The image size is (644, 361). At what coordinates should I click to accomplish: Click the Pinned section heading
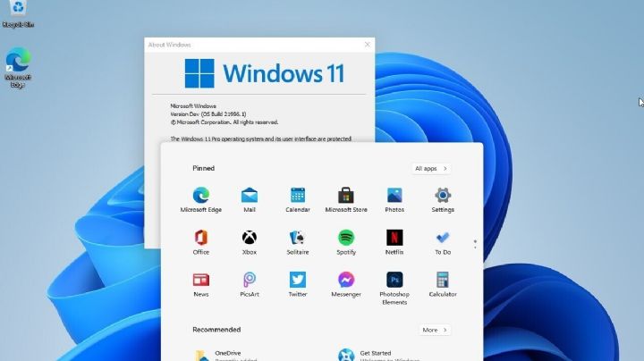click(x=203, y=168)
